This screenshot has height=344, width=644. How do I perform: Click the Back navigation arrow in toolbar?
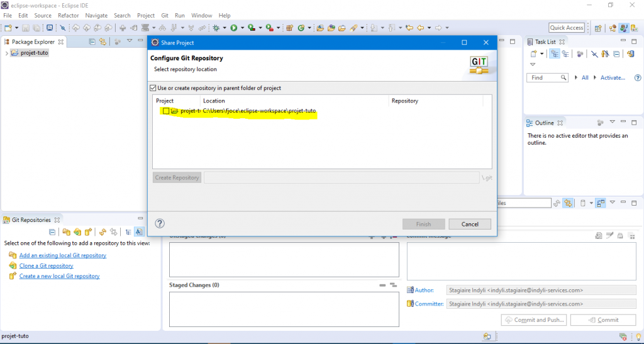(421, 28)
